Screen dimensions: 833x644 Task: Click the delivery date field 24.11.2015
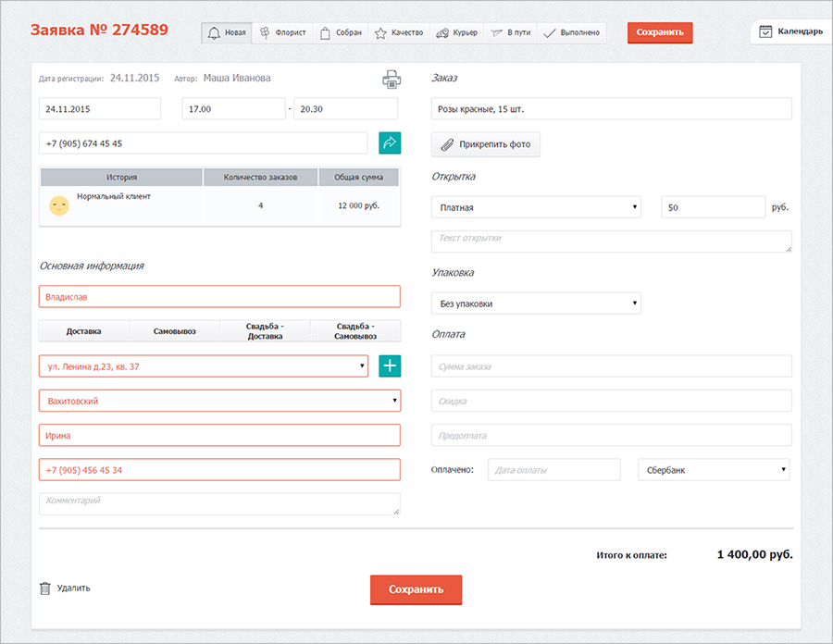click(100, 108)
